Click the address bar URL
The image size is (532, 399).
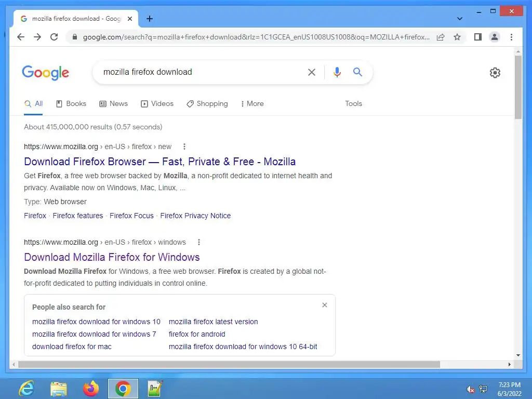tap(256, 37)
